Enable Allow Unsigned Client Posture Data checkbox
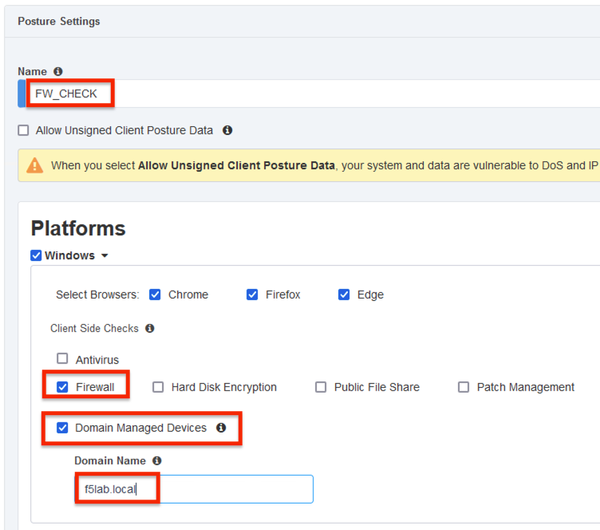The height and width of the screenshot is (530, 600). 23,130
